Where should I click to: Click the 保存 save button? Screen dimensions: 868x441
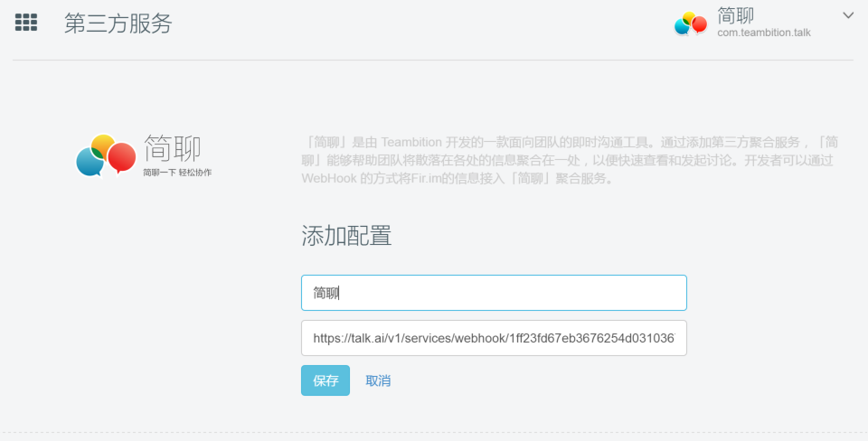click(325, 380)
